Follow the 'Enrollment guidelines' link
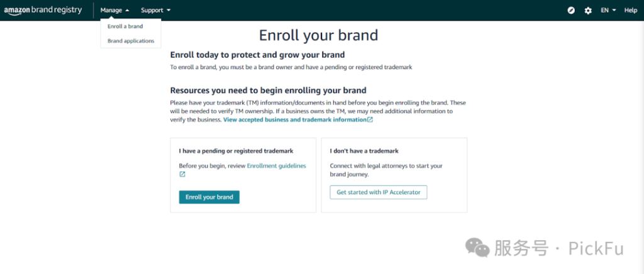 pos(276,166)
